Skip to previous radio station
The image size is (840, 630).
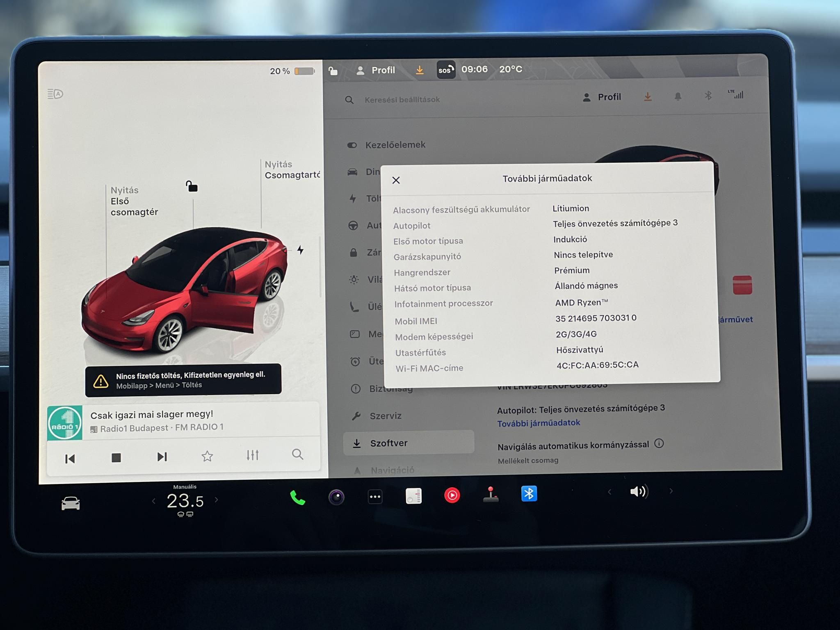(70, 459)
